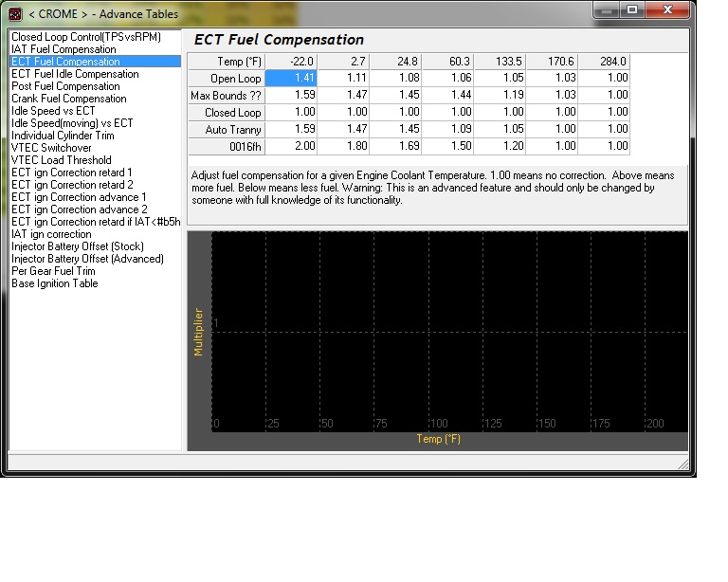Image resolution: width=728 pixels, height=582 pixels.
Task: Select IAT Fuel Compensation table
Action: (x=64, y=49)
